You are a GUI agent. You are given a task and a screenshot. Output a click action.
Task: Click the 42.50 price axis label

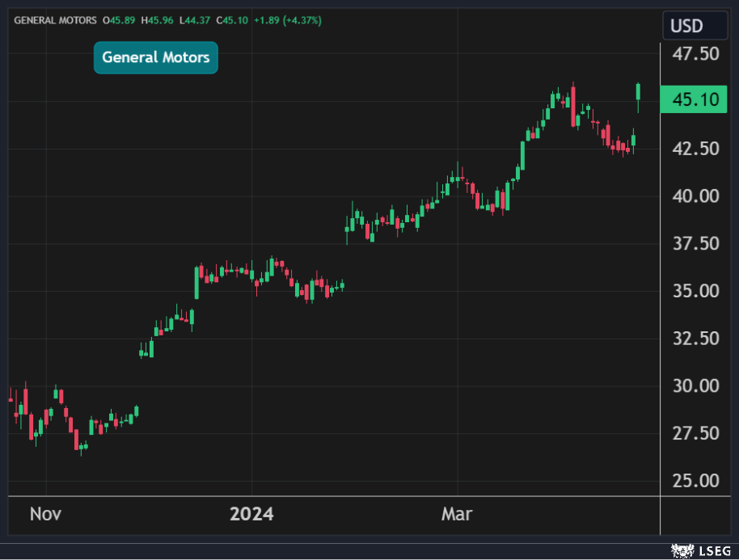696,149
